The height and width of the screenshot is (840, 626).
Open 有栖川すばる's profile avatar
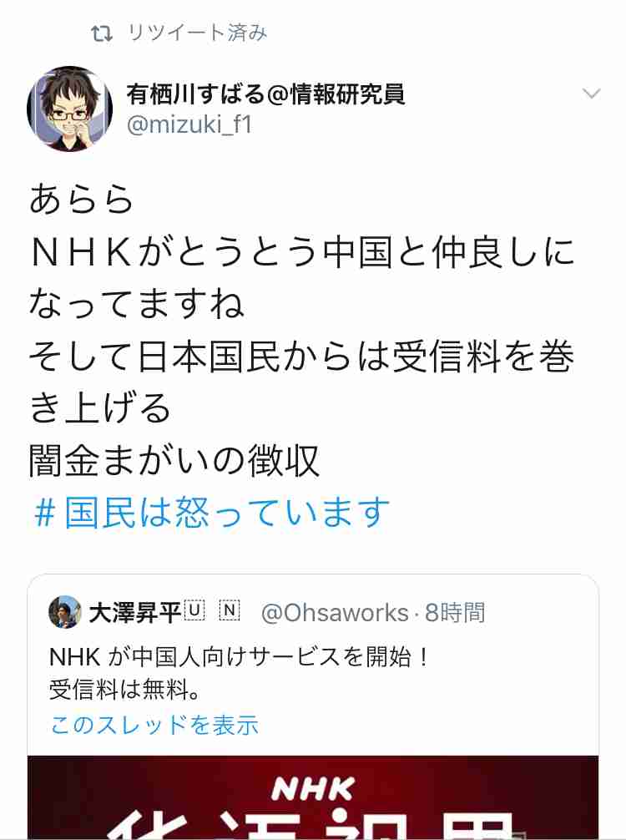coord(69,109)
